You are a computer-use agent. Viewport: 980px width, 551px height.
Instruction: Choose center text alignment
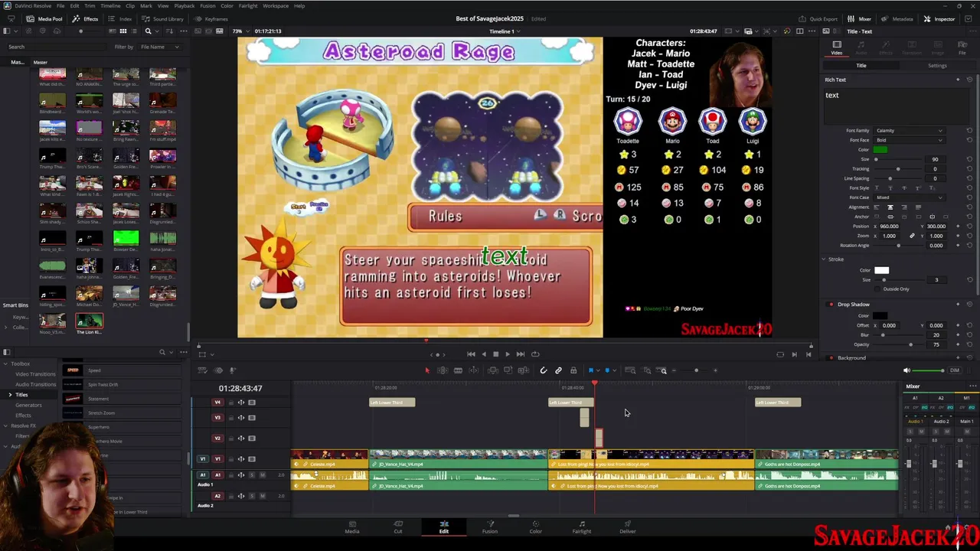(x=890, y=207)
